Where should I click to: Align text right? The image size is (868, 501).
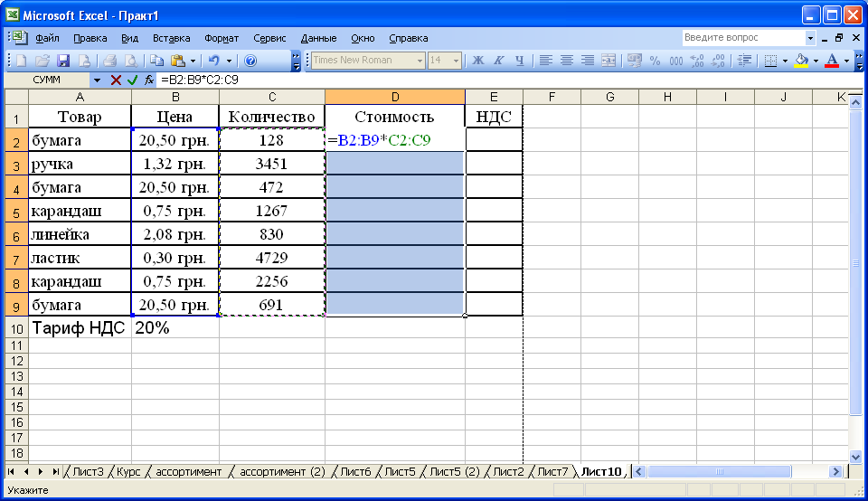click(x=588, y=61)
